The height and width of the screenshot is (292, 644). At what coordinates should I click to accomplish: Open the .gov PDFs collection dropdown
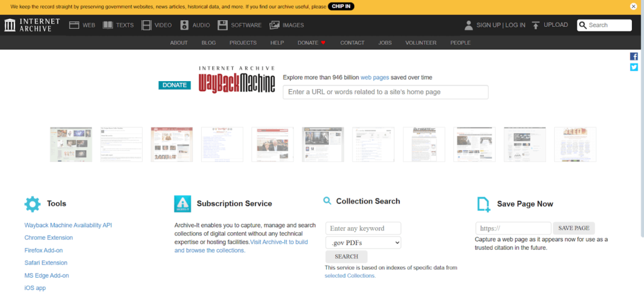363,242
